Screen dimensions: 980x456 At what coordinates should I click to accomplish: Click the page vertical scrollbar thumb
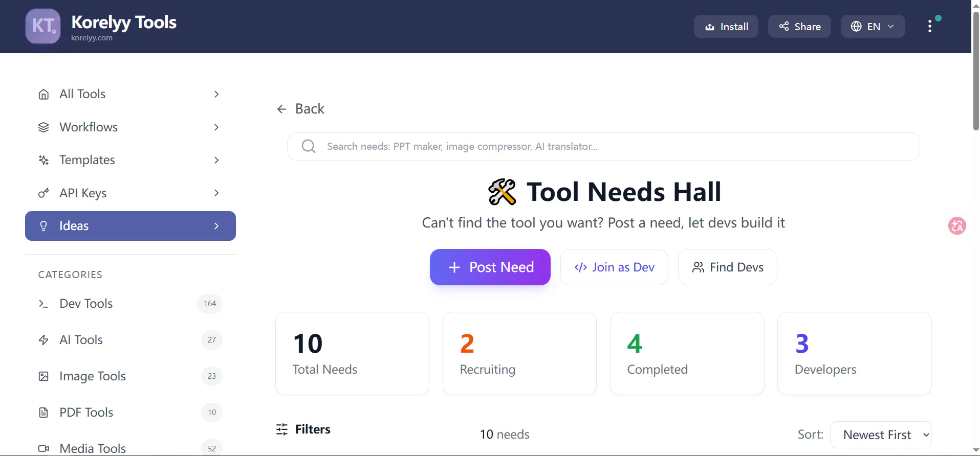point(975,71)
